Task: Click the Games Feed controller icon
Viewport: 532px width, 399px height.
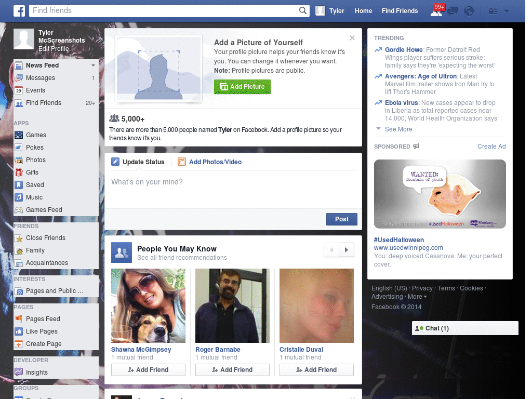Action: click(19, 210)
